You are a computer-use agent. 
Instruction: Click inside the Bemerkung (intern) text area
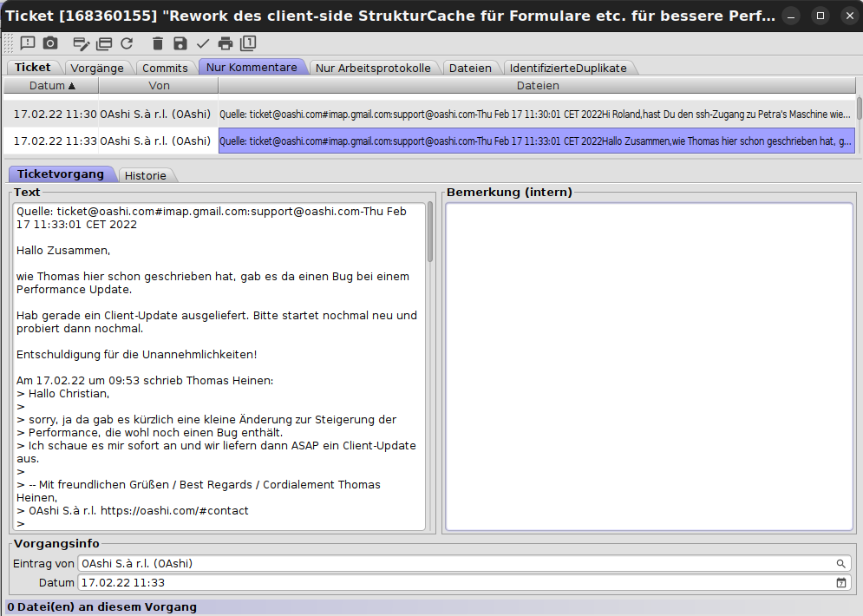click(x=649, y=366)
